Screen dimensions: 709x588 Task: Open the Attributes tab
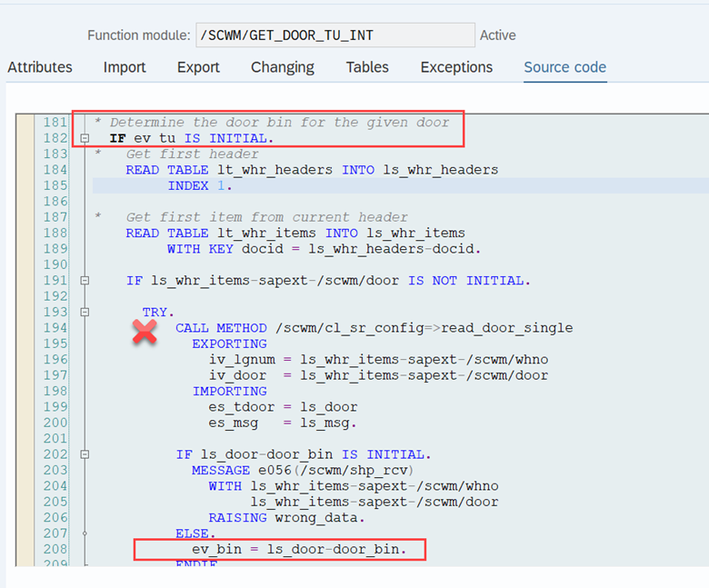pos(40,67)
